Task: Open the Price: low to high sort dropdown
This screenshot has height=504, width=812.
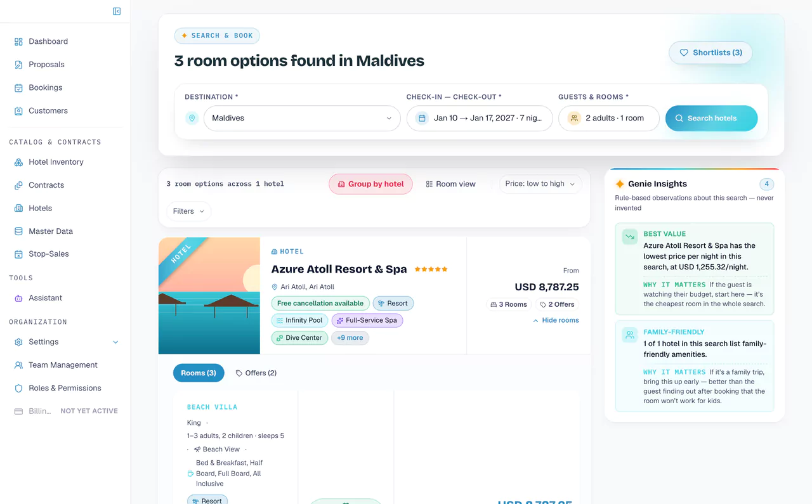Action: click(x=540, y=184)
